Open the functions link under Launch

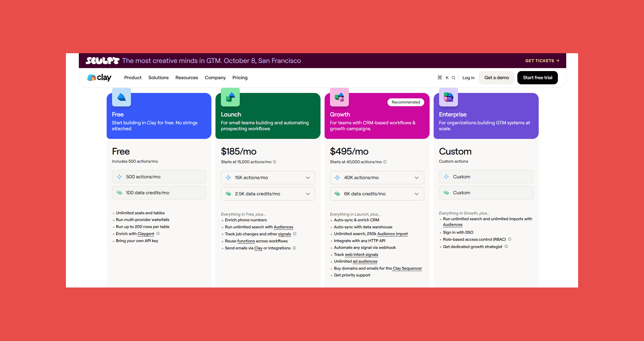pyautogui.click(x=246, y=241)
